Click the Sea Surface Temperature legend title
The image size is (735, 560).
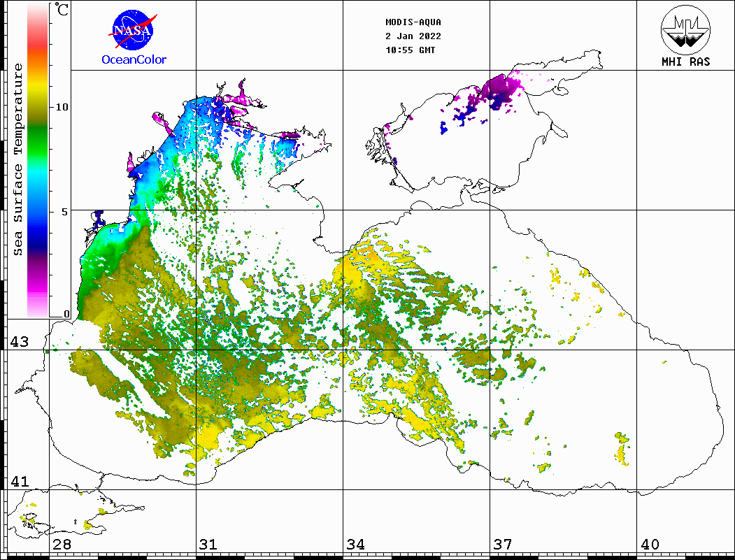click(x=17, y=159)
